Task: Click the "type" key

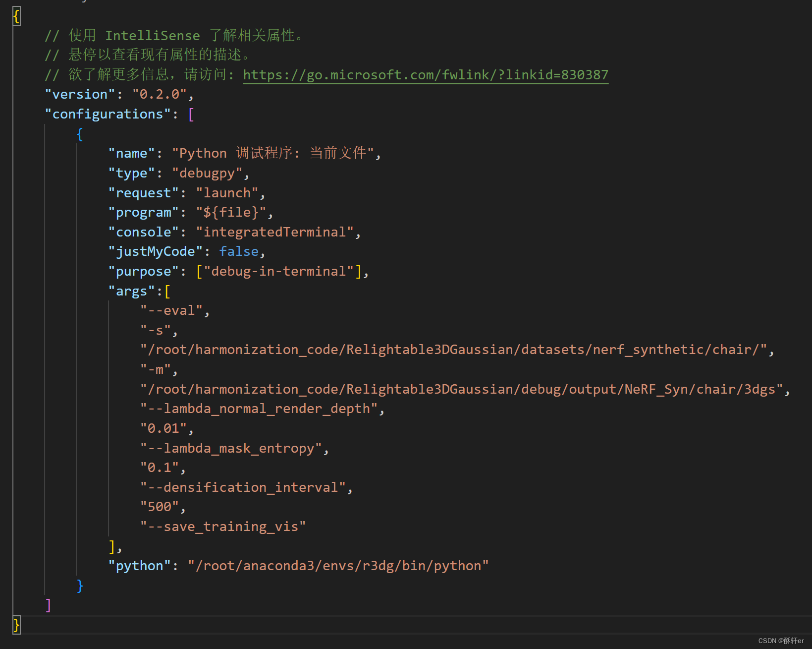Action: [x=132, y=173]
